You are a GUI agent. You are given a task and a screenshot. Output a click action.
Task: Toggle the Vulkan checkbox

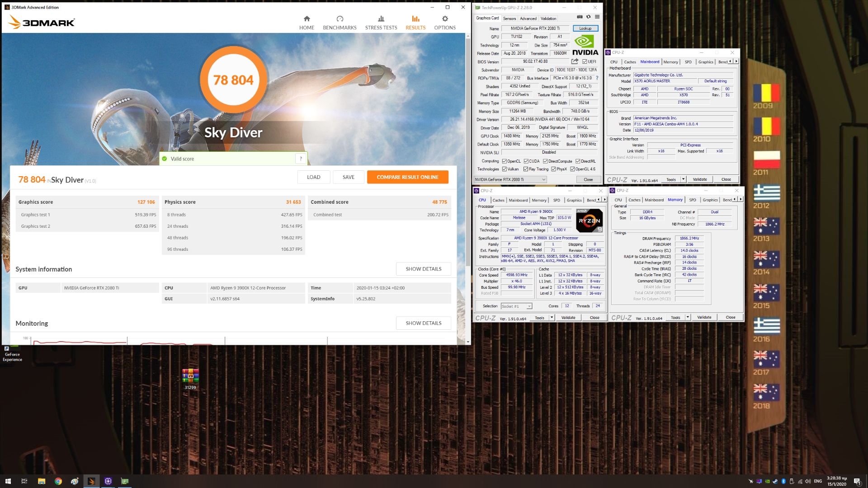tap(504, 169)
